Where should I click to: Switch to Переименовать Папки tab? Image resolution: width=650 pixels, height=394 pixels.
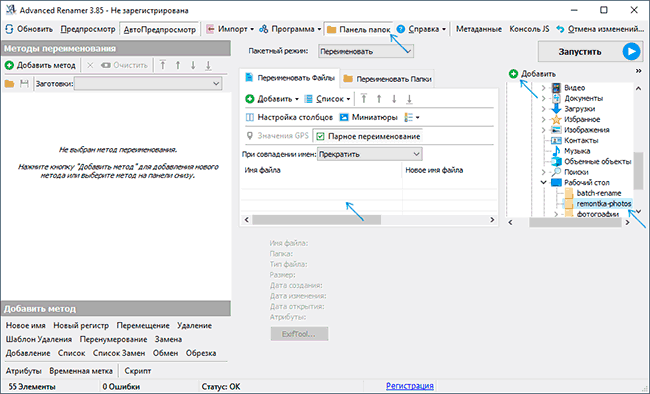coord(387,79)
